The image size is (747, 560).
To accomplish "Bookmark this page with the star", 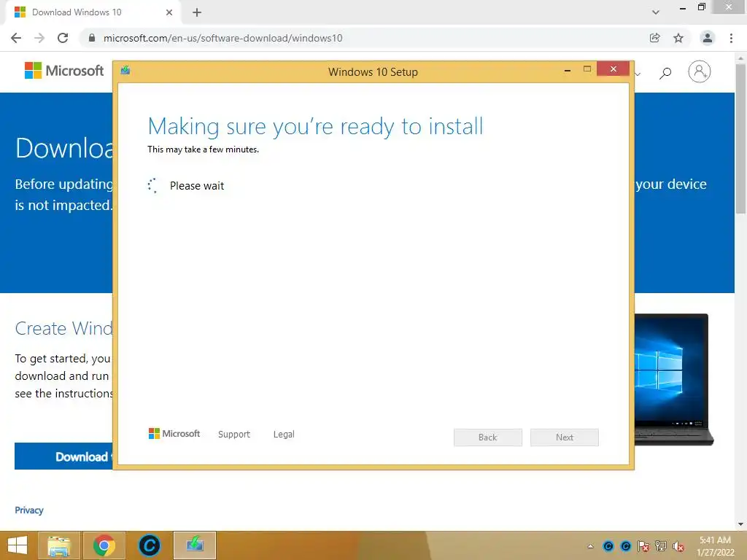I will coord(678,38).
